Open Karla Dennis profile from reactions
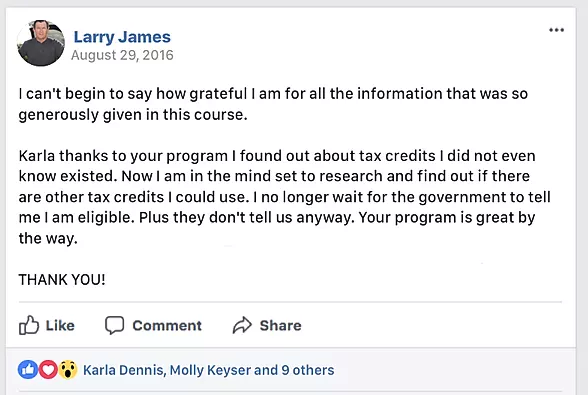The width and height of the screenshot is (588, 395). (x=123, y=370)
